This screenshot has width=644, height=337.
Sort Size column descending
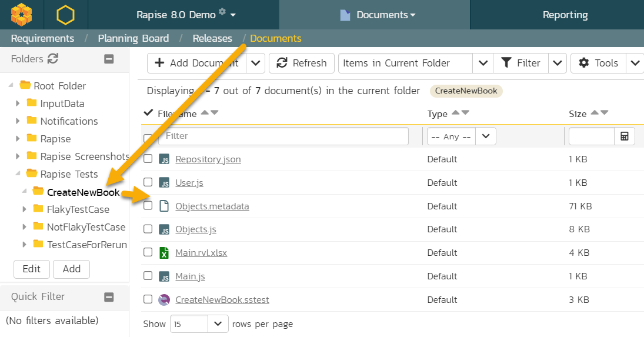(x=604, y=112)
